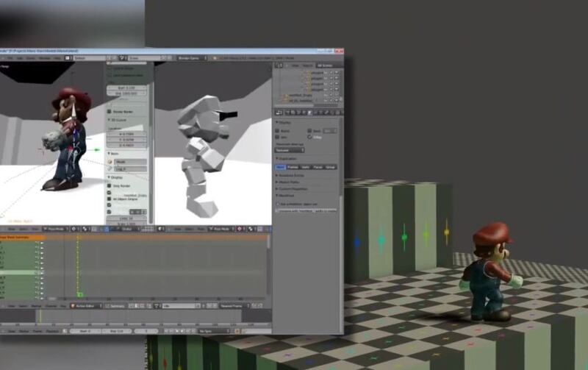Expand the Custom Properties panel

[291, 189]
